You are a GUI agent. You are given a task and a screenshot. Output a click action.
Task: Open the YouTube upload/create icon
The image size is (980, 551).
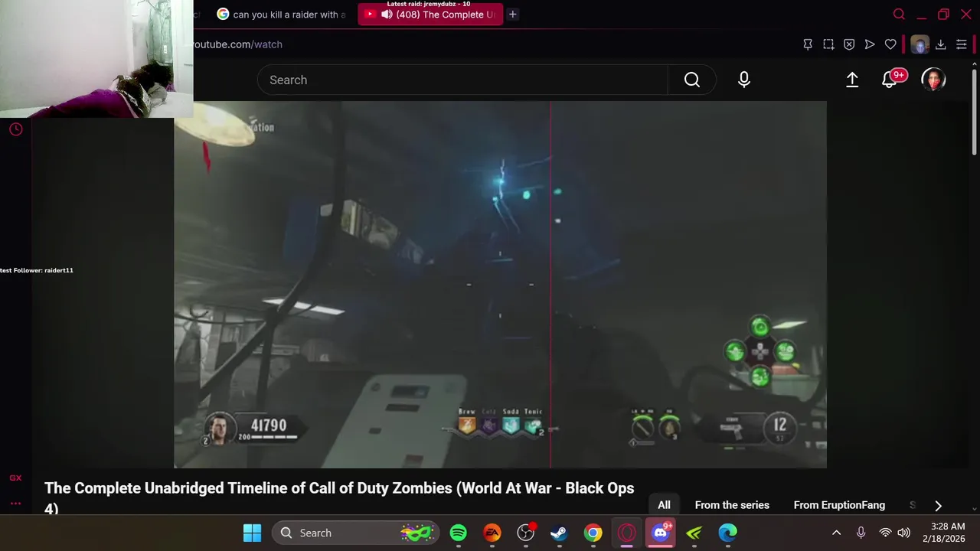(852, 80)
